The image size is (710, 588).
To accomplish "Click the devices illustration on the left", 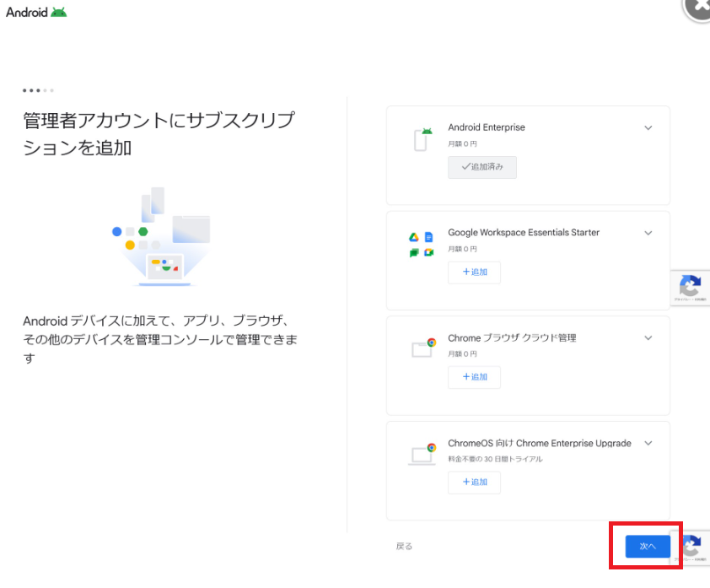I will coord(161,237).
